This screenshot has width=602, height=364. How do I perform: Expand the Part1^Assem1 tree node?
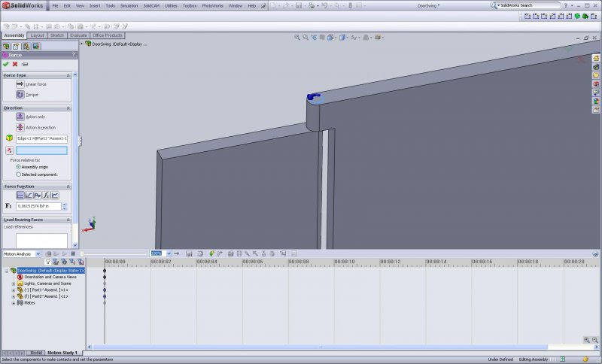tap(14, 290)
